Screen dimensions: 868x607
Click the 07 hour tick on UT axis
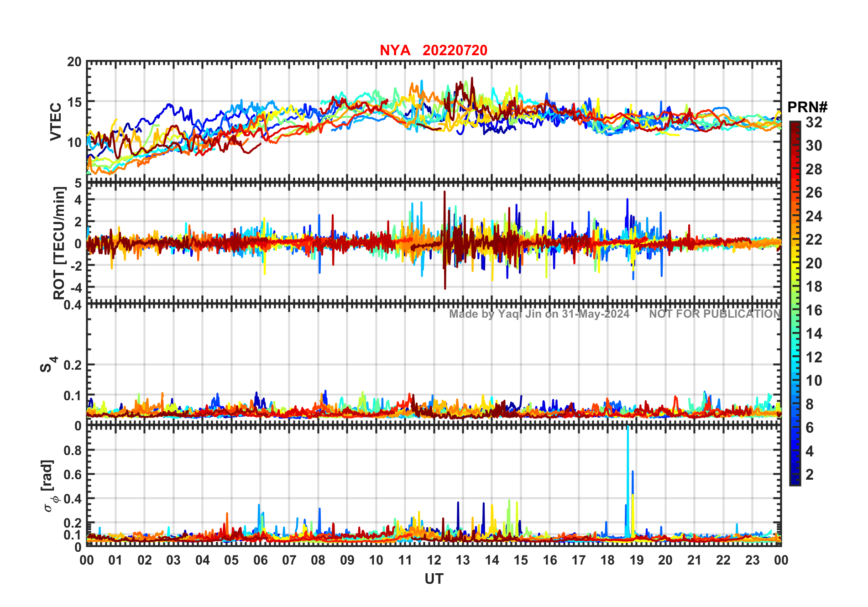289,560
